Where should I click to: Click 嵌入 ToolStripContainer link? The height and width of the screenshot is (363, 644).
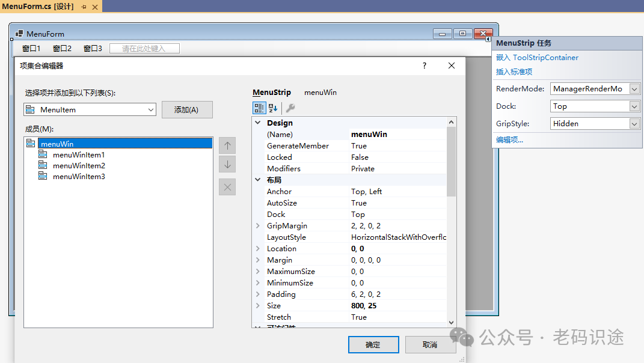tap(537, 58)
